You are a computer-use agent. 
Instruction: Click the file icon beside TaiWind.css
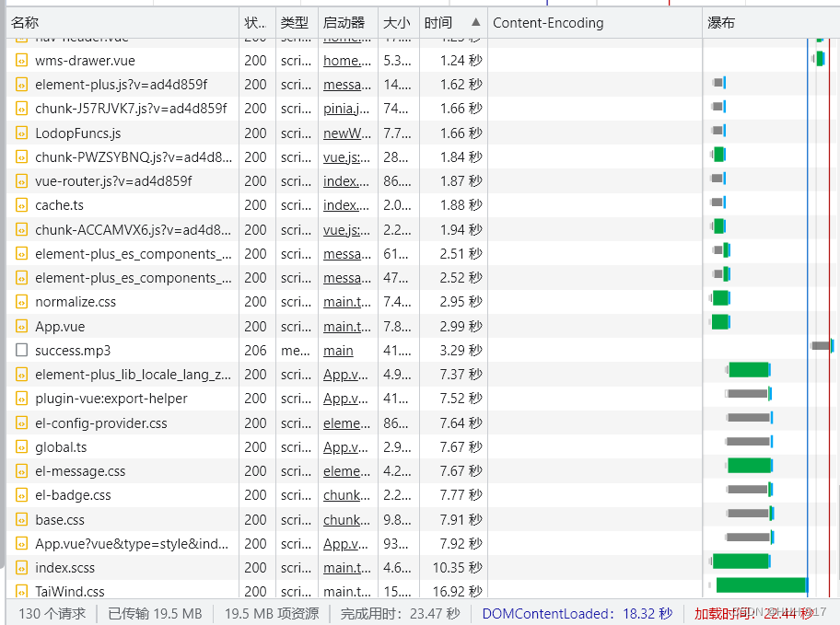coord(20,591)
